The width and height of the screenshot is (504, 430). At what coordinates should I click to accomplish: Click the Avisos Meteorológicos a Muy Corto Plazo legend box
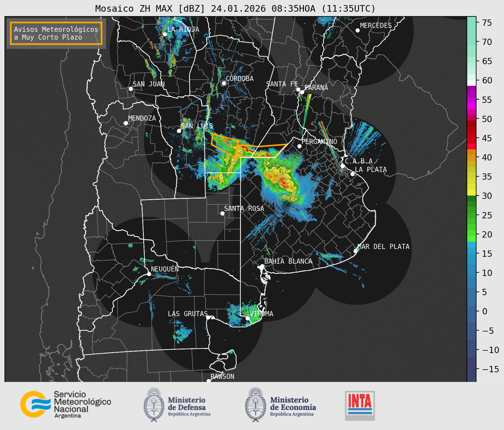[x=56, y=33]
